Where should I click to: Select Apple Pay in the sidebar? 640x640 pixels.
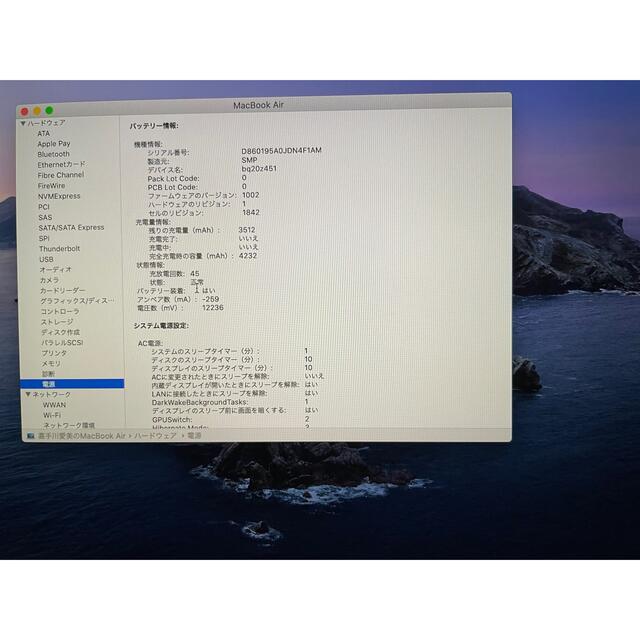coord(54,144)
